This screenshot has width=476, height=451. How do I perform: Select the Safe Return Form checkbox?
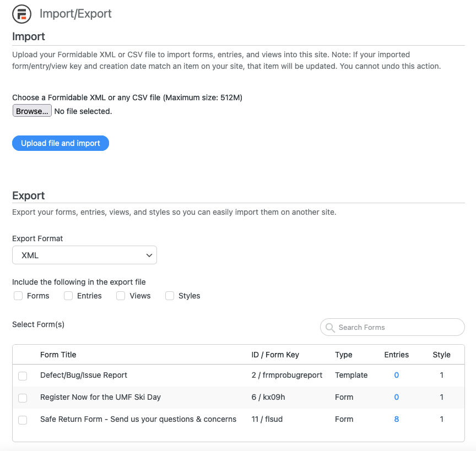coord(23,420)
